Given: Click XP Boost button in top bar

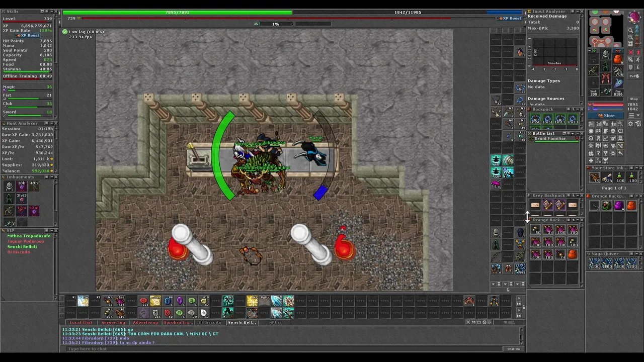Looking at the screenshot, I should [x=509, y=18].
